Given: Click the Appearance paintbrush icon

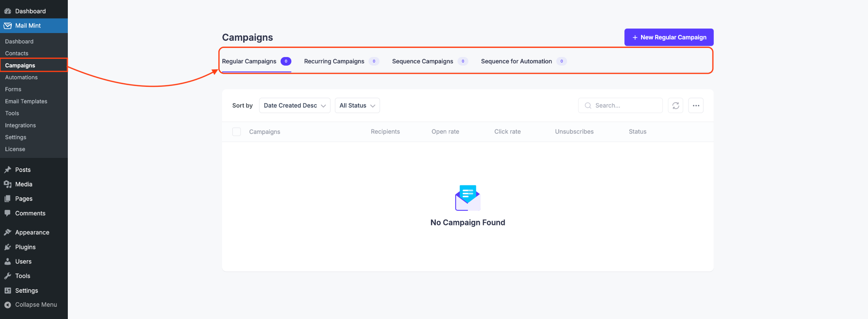Looking at the screenshot, I should click(8, 233).
